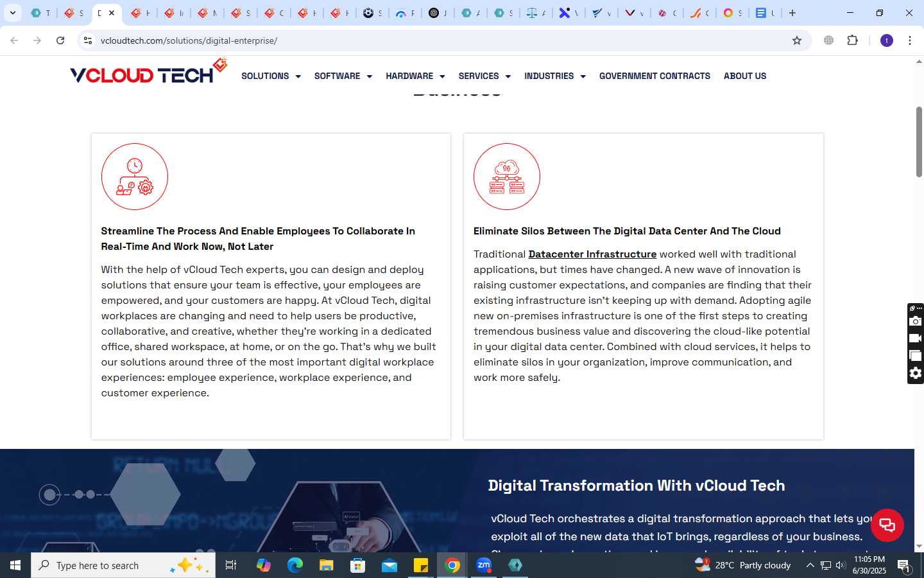Follow the Datacenter Infrastructure link
Screen dimensions: 924x578
(592, 254)
